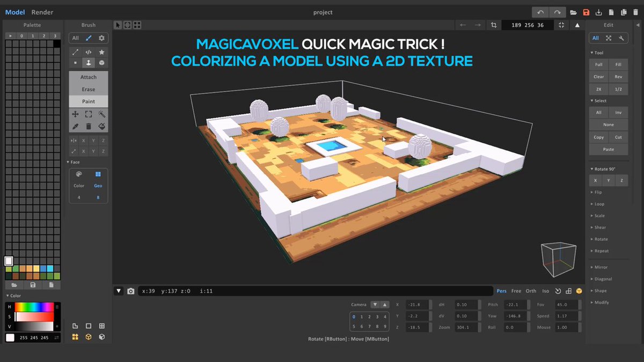Viewport: 644px width, 362px height.
Task: Toggle mirror on X axis
Action: click(x=83, y=140)
